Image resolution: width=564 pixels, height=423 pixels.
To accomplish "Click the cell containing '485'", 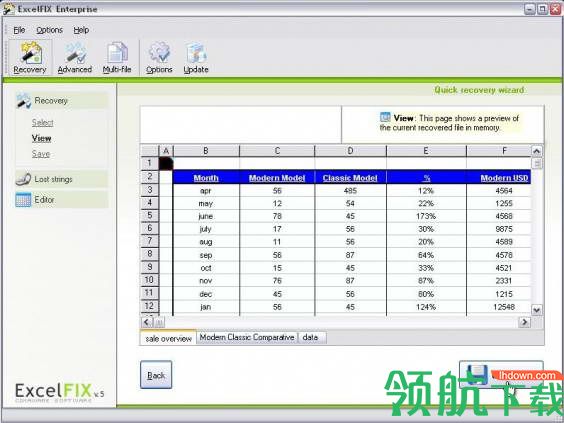I will (350, 191).
